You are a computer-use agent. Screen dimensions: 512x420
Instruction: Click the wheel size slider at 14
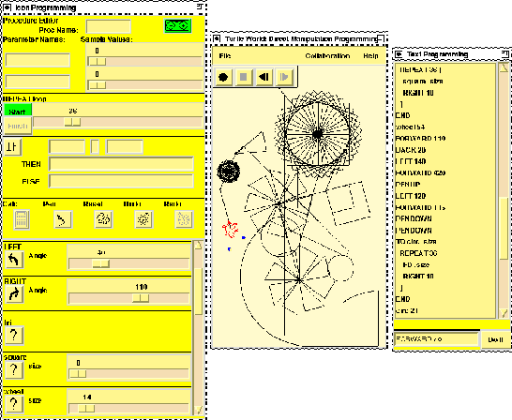point(86,408)
